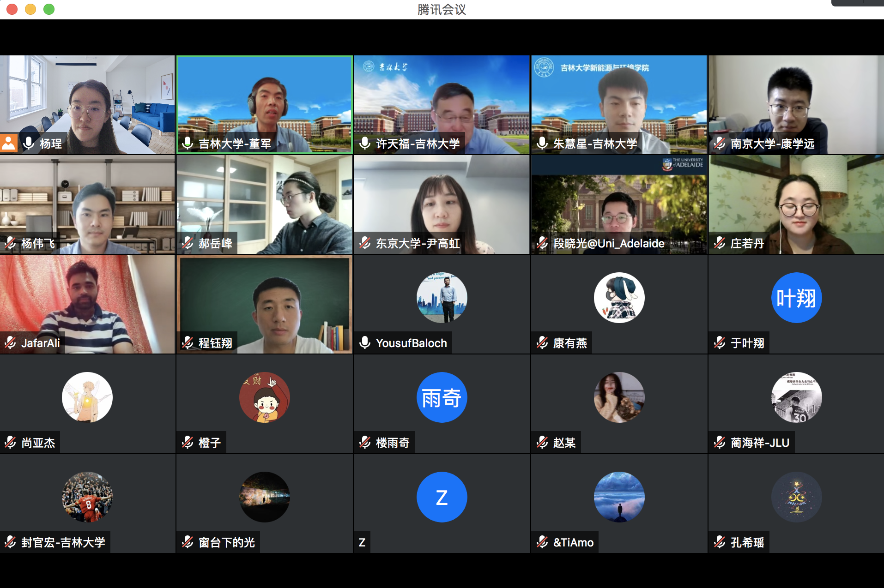
Task: Click the muted mic icon for 南京大学-康学远
Action: [x=720, y=144]
